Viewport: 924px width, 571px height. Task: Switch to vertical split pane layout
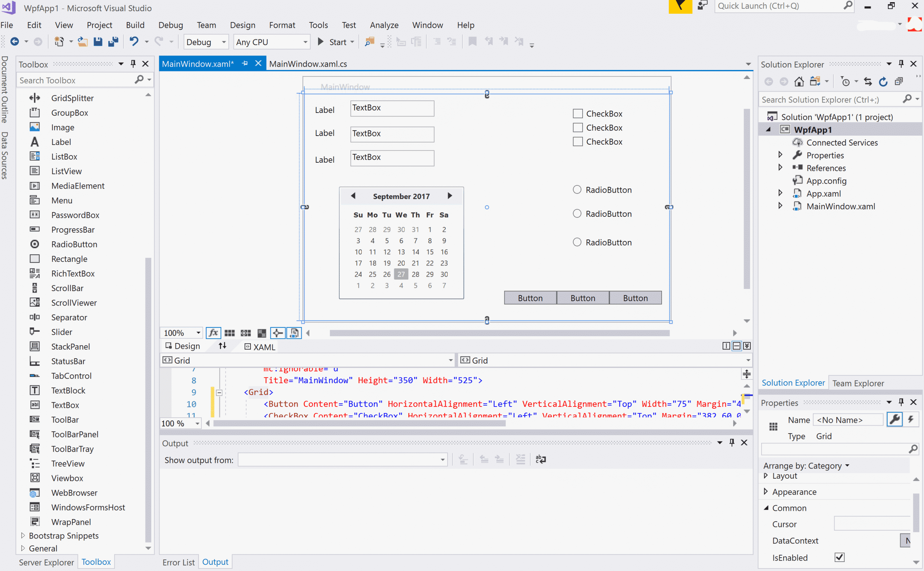(726, 346)
